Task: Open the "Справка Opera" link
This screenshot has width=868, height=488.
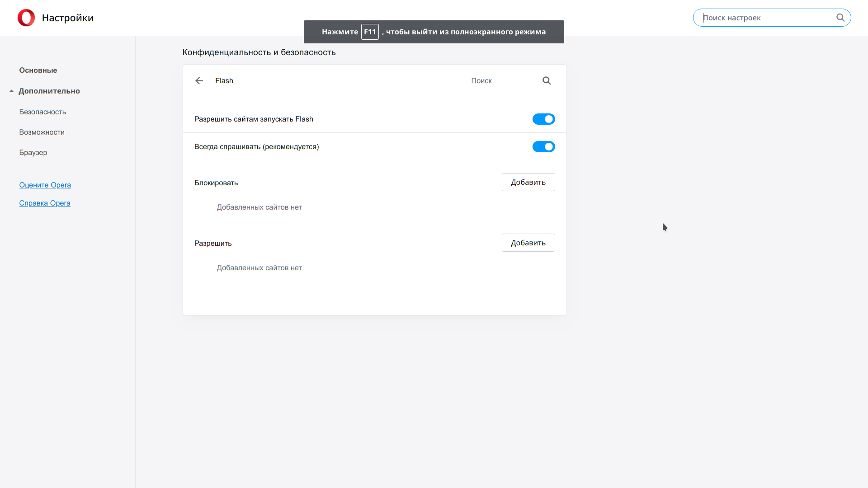Action: [45, 203]
